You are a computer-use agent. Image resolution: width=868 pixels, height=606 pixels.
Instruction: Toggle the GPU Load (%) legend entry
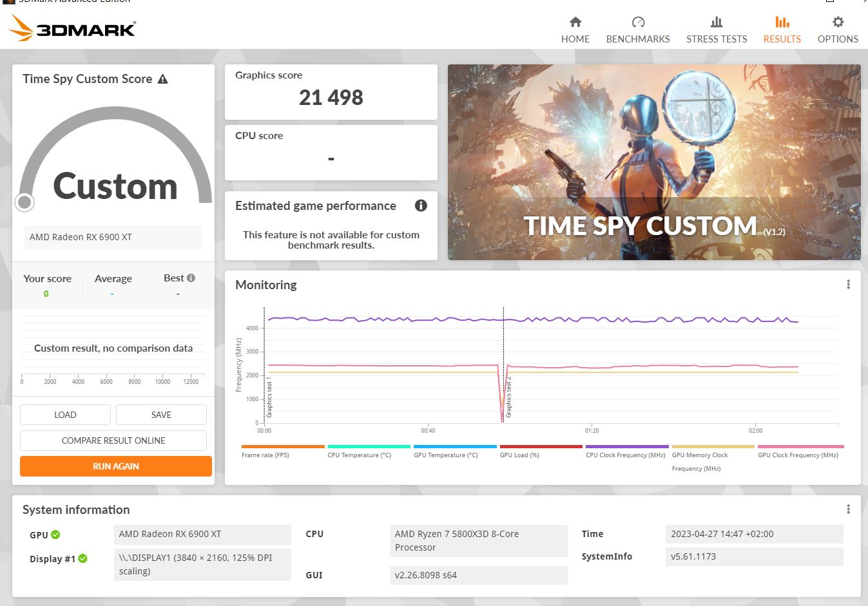pos(541,451)
